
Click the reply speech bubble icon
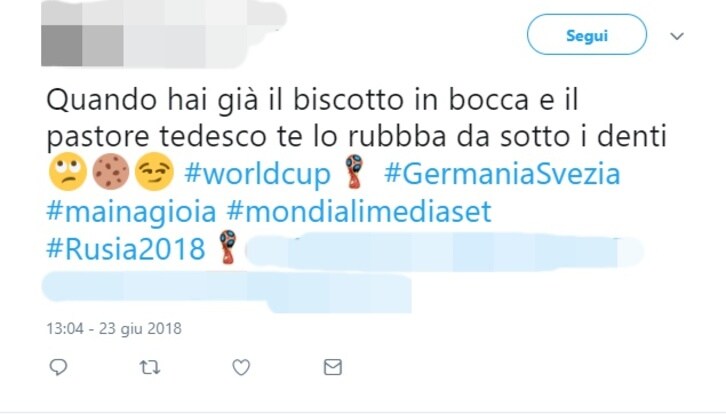coord(58,367)
